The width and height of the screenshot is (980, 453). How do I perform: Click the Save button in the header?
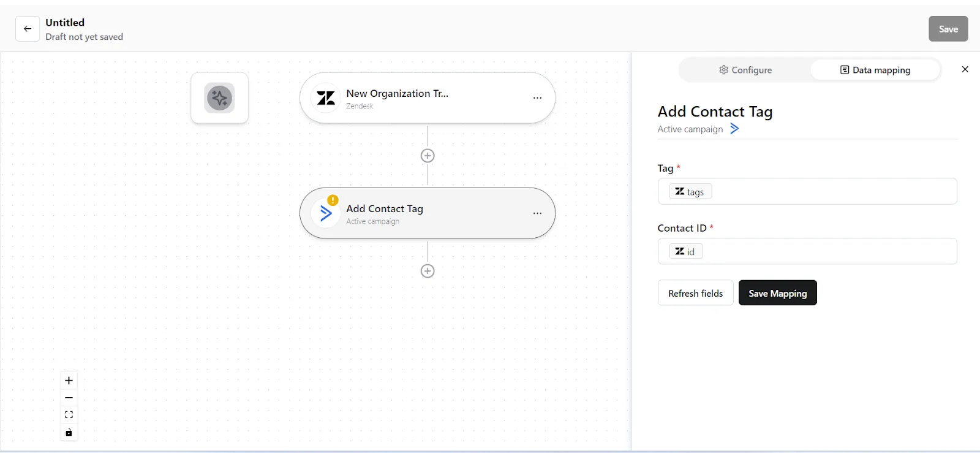click(948, 29)
